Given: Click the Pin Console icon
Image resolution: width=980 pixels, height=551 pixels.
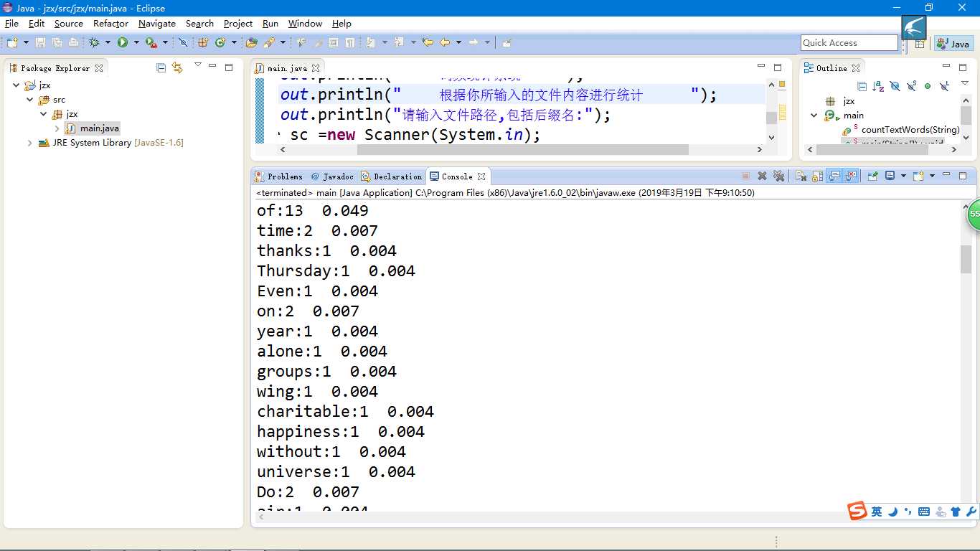Looking at the screenshot, I should (x=872, y=176).
